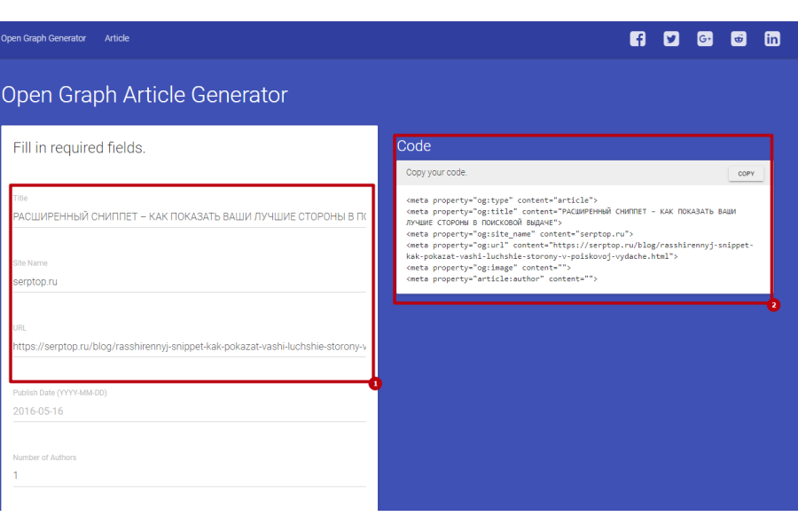Go to Open Graph Generator nav item
Screen dimensions: 798x532
[x=43, y=39]
